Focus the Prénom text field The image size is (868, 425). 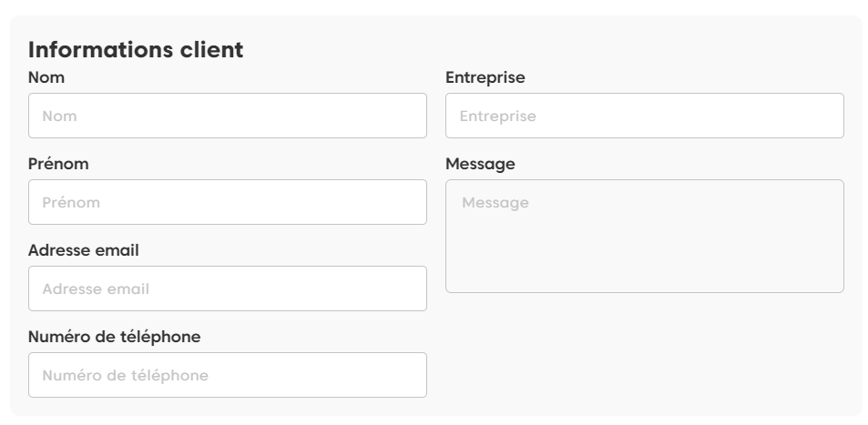[228, 202]
